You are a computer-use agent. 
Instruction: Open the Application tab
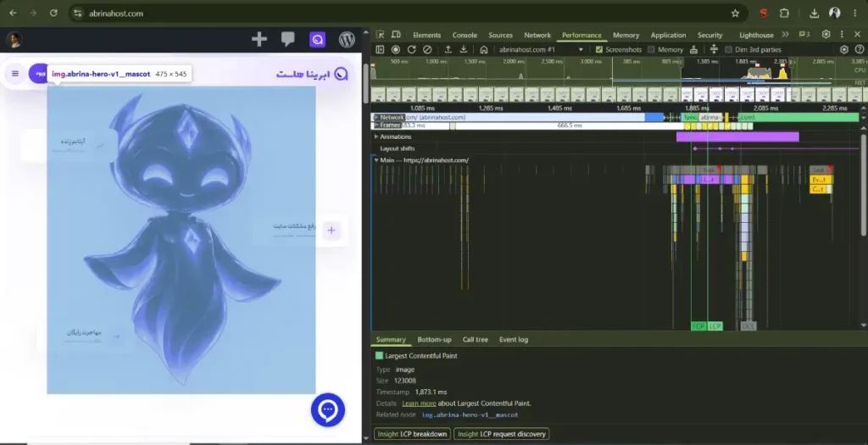point(668,35)
